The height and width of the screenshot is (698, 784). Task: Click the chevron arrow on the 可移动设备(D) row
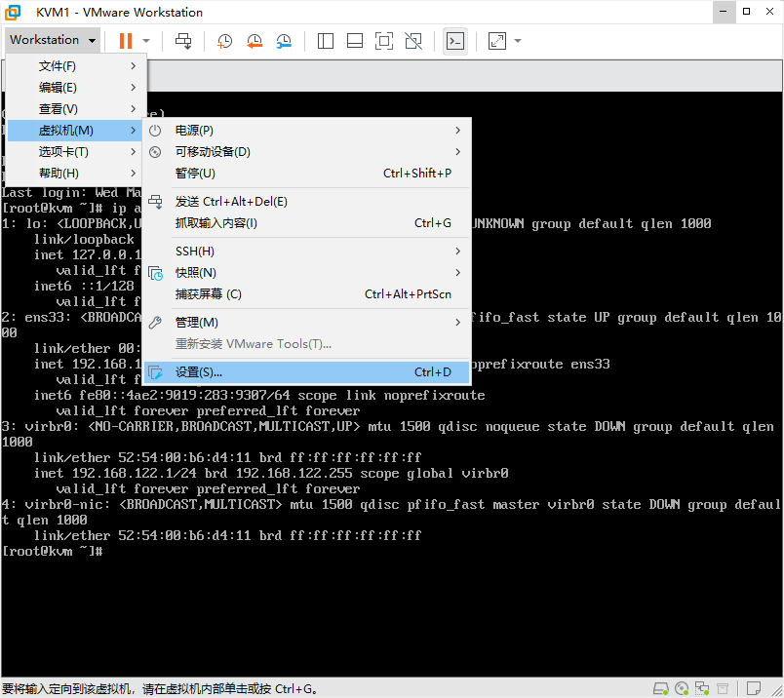click(x=458, y=152)
